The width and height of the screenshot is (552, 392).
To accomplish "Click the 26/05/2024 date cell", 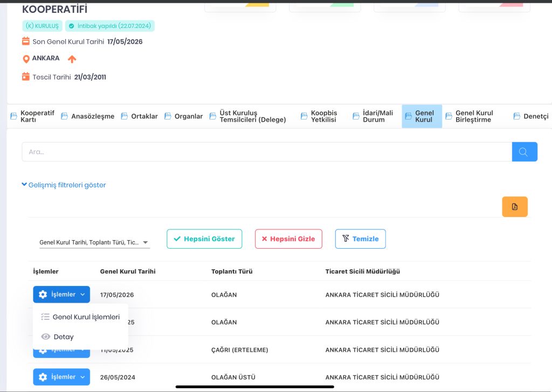I will [x=118, y=377].
